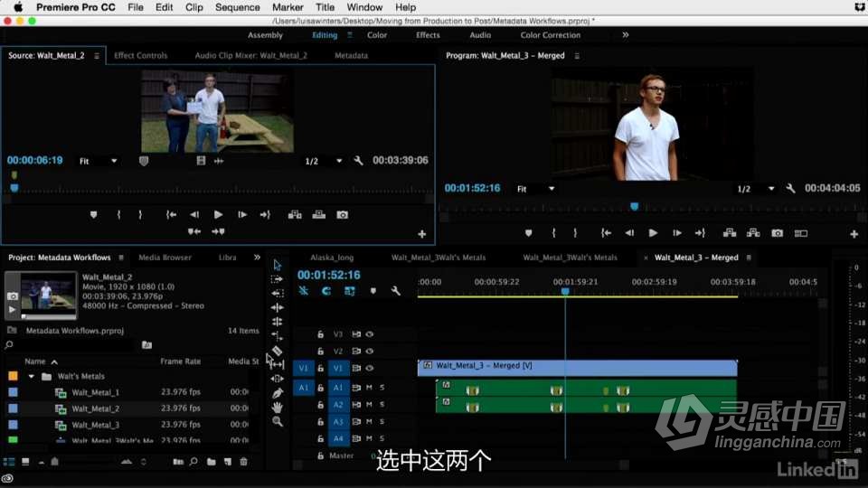This screenshot has height=488, width=868.
Task: Step forward one frame in Program monitor
Action: click(x=677, y=233)
